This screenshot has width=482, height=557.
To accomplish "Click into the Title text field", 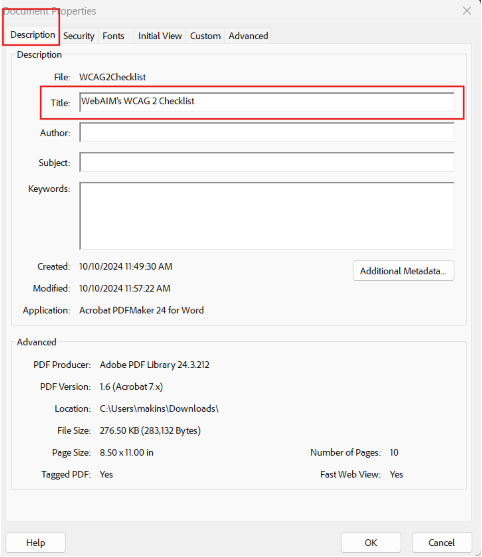I will coord(267,102).
